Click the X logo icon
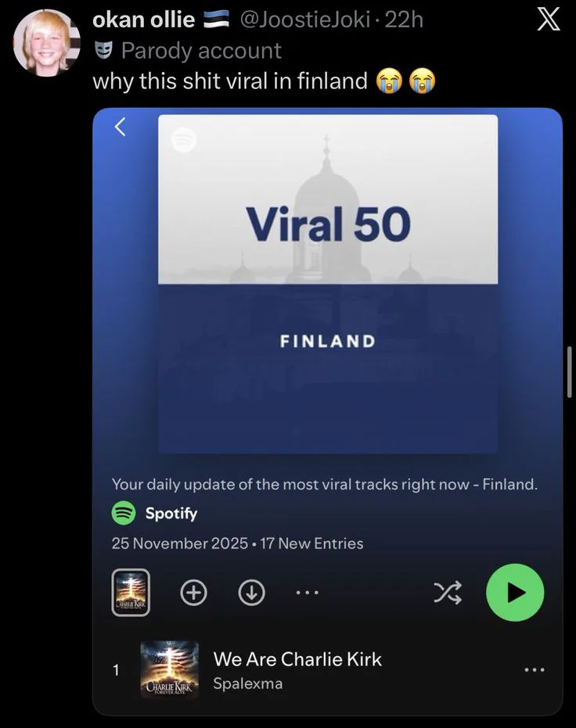 [548, 20]
